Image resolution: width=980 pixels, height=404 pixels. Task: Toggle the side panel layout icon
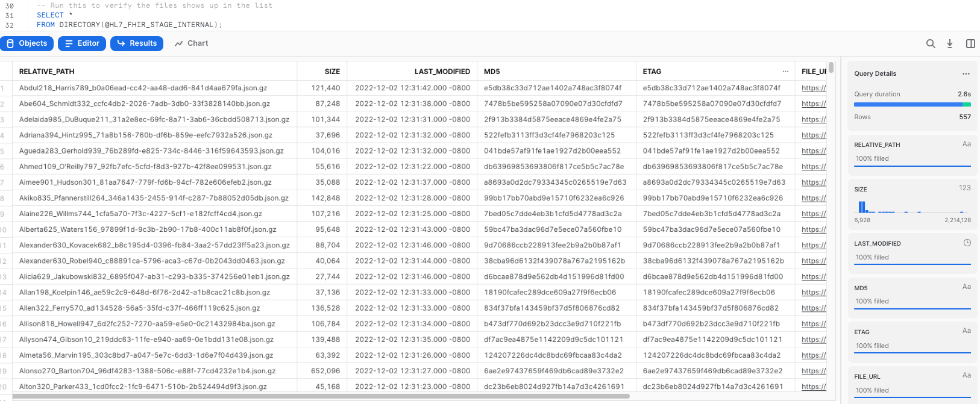[970, 43]
